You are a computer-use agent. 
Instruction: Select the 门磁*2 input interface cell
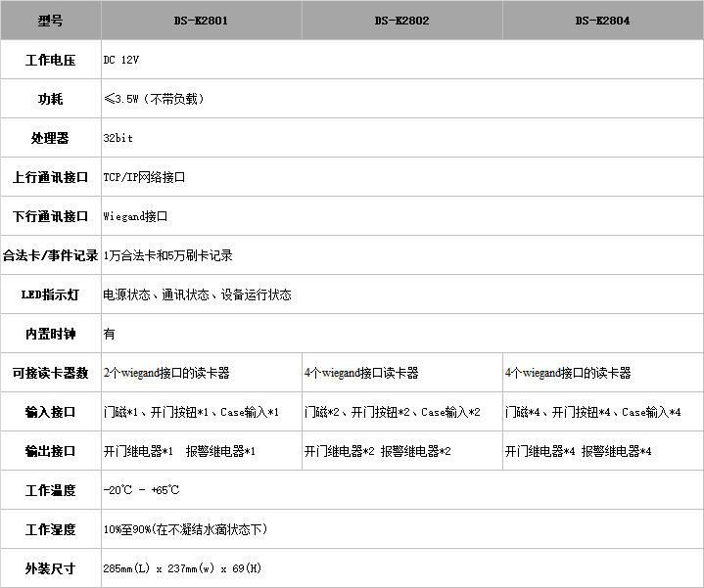(x=392, y=412)
